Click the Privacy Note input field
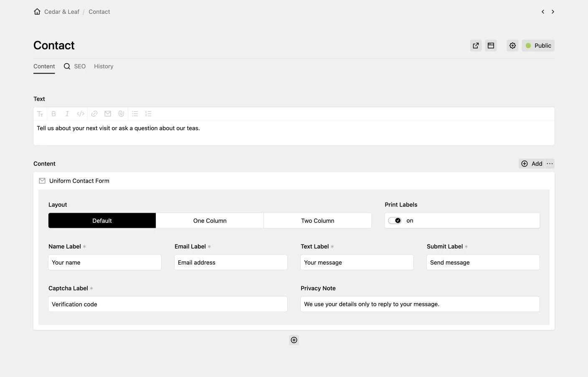The width and height of the screenshot is (588, 377). pos(420,304)
